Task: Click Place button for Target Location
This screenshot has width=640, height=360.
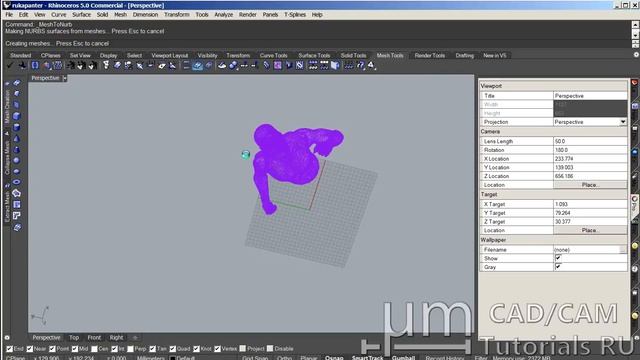Action: [x=590, y=230]
